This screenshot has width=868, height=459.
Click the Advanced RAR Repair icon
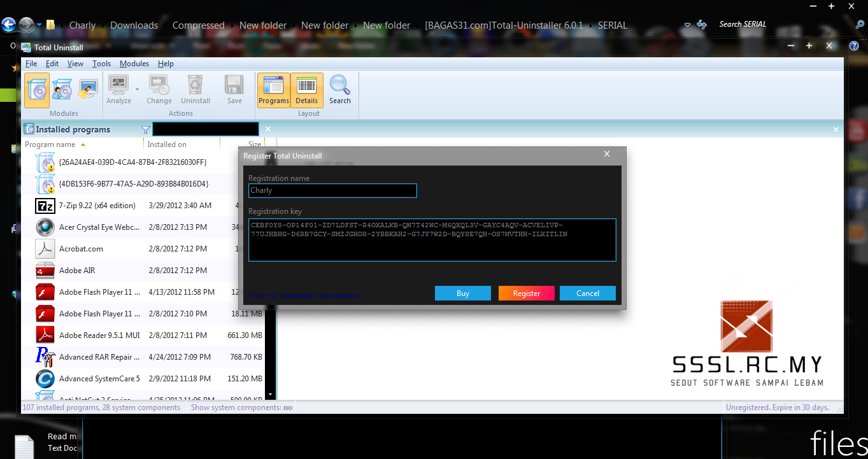pyautogui.click(x=45, y=357)
